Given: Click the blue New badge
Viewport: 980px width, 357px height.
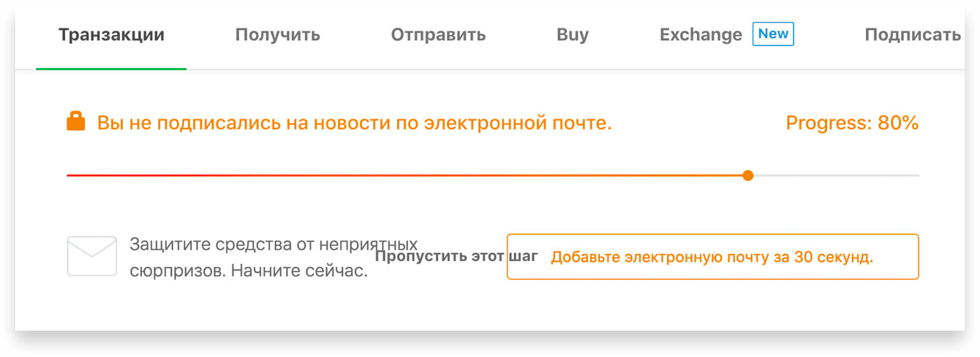Looking at the screenshot, I should click(773, 34).
